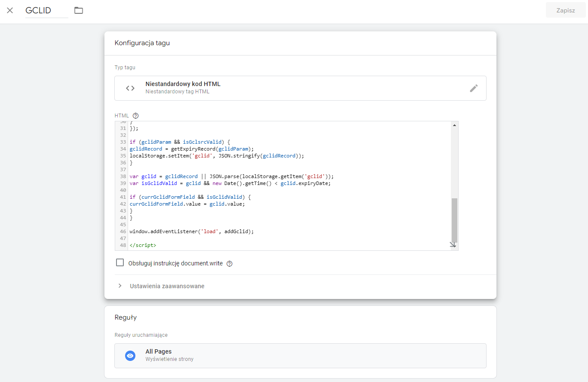The height and width of the screenshot is (382, 588).
Task: Click the Typ tagu label
Action: click(x=125, y=68)
